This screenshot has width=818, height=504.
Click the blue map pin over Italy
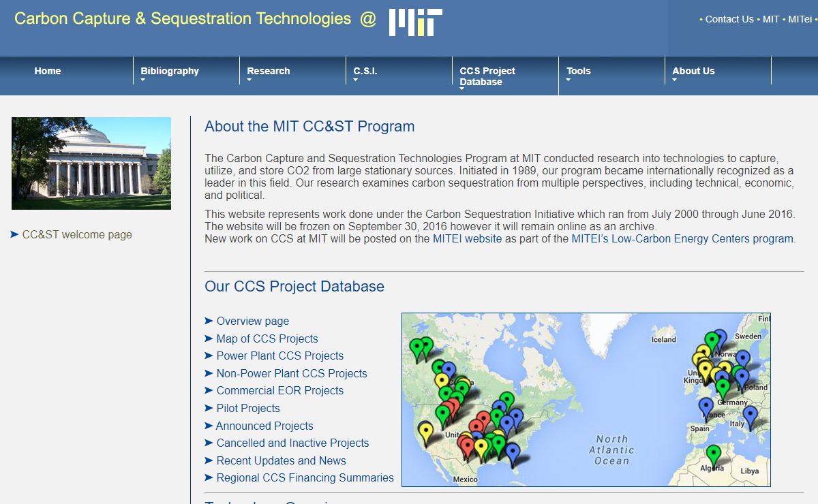750,418
